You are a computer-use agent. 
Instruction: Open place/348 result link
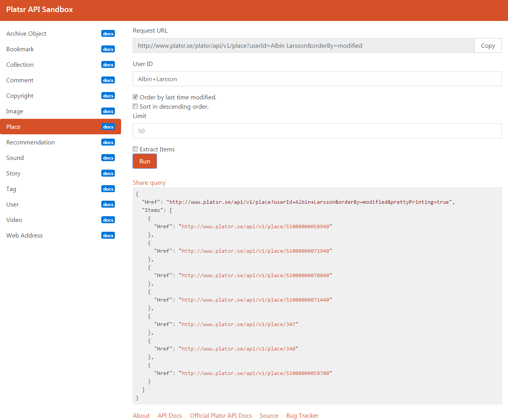tap(239, 349)
